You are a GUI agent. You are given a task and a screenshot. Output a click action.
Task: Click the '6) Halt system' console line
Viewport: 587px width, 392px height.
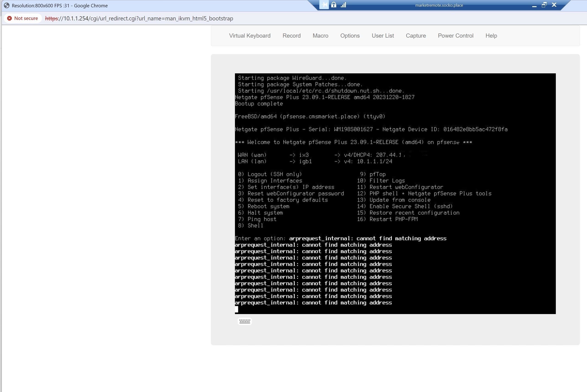click(260, 213)
